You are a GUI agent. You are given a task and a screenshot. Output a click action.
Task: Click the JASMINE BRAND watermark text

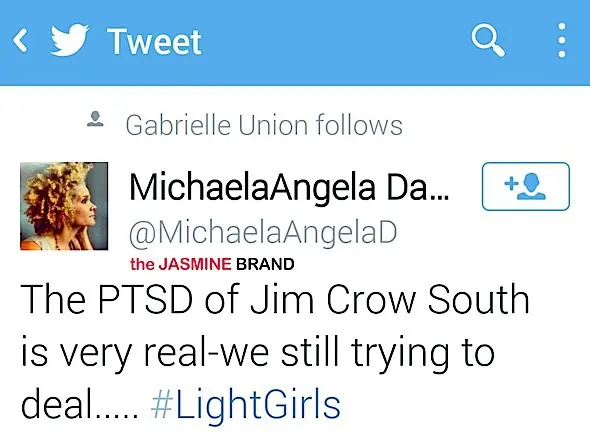click(212, 264)
